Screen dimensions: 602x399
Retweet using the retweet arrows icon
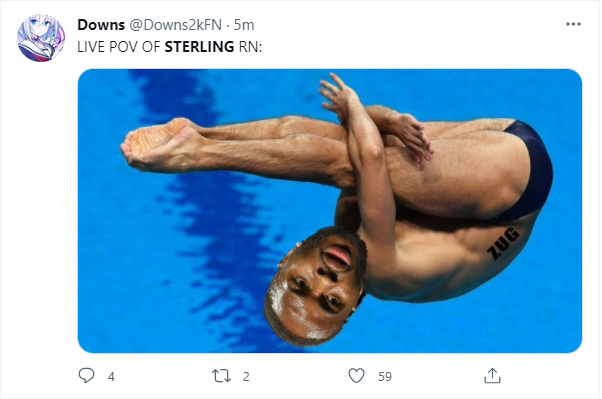[x=222, y=376]
